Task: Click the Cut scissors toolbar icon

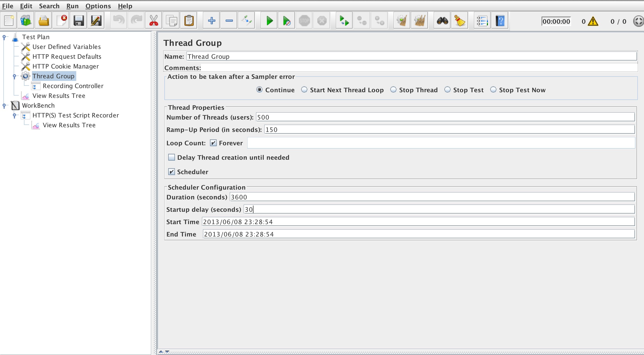Action: [x=154, y=21]
